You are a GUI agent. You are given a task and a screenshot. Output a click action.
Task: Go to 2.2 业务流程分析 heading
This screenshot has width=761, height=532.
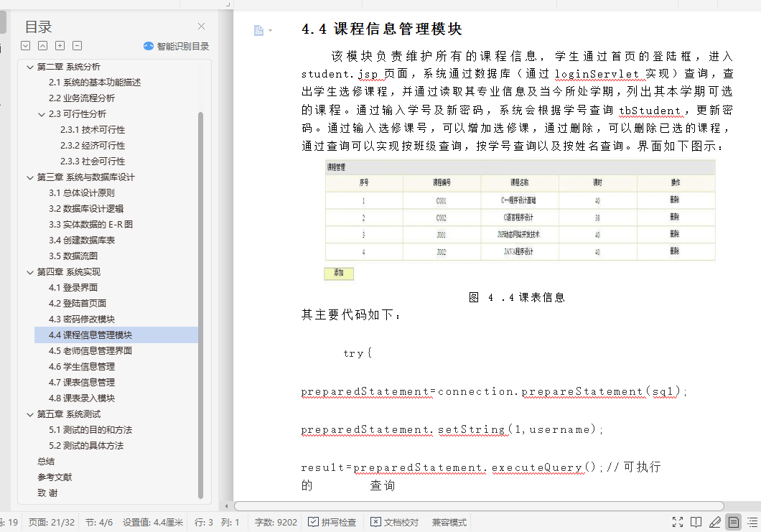pyautogui.click(x=82, y=98)
